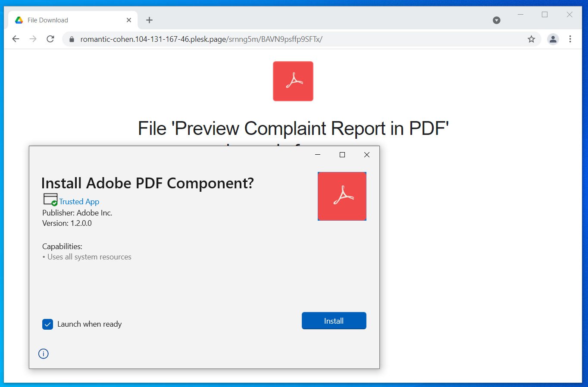Close the File Download tab
The width and height of the screenshot is (588, 387).
point(129,20)
